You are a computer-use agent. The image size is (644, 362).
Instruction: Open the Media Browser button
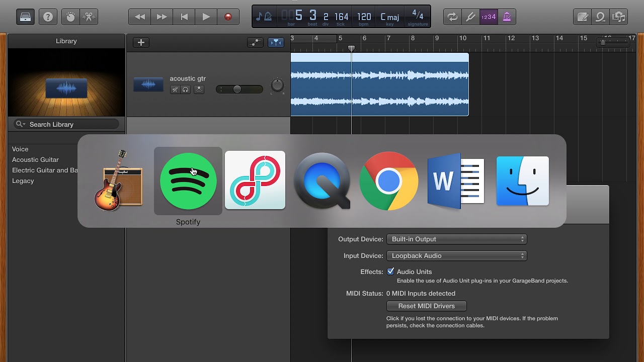619,17
